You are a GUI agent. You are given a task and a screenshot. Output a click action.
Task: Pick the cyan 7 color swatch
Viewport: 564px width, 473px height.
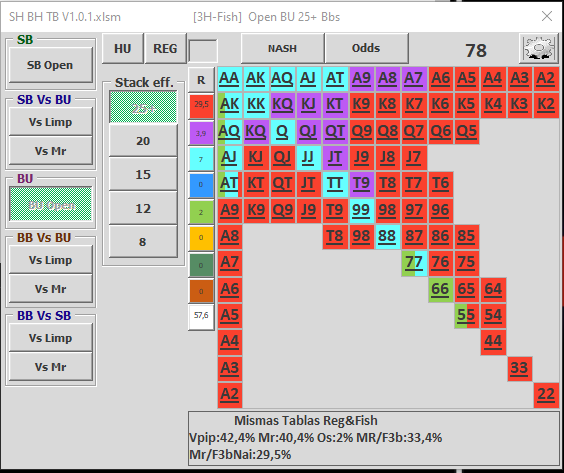[x=201, y=159]
